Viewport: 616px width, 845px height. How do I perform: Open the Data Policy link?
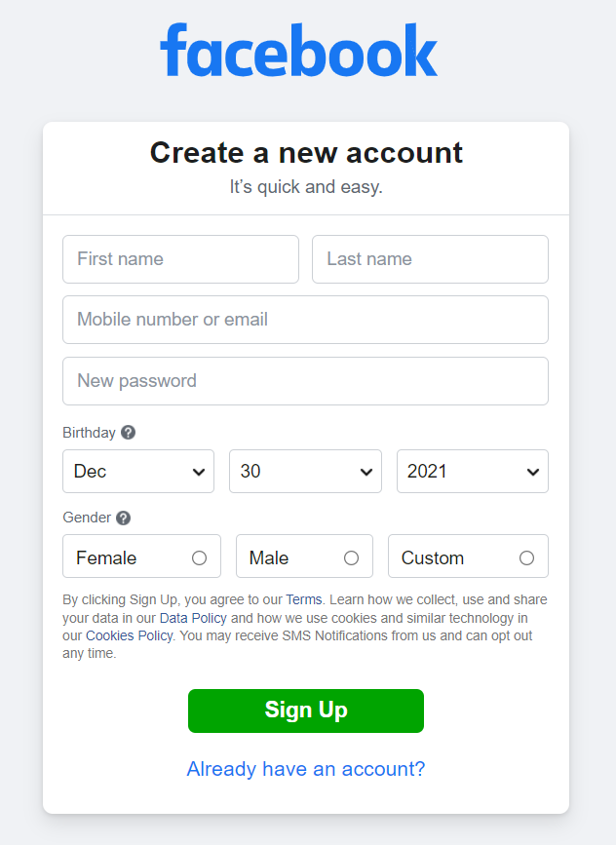pos(193,618)
